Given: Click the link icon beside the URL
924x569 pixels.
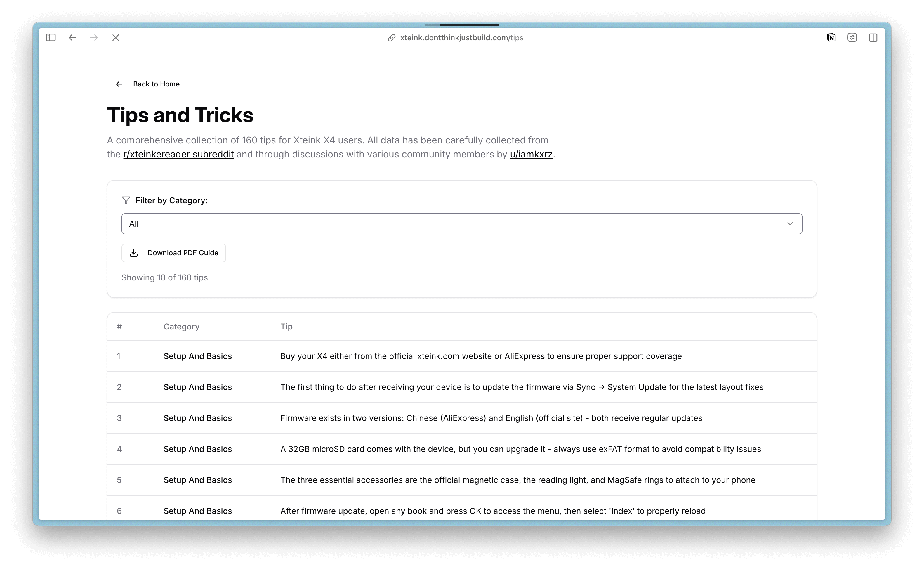Looking at the screenshot, I should (x=392, y=38).
